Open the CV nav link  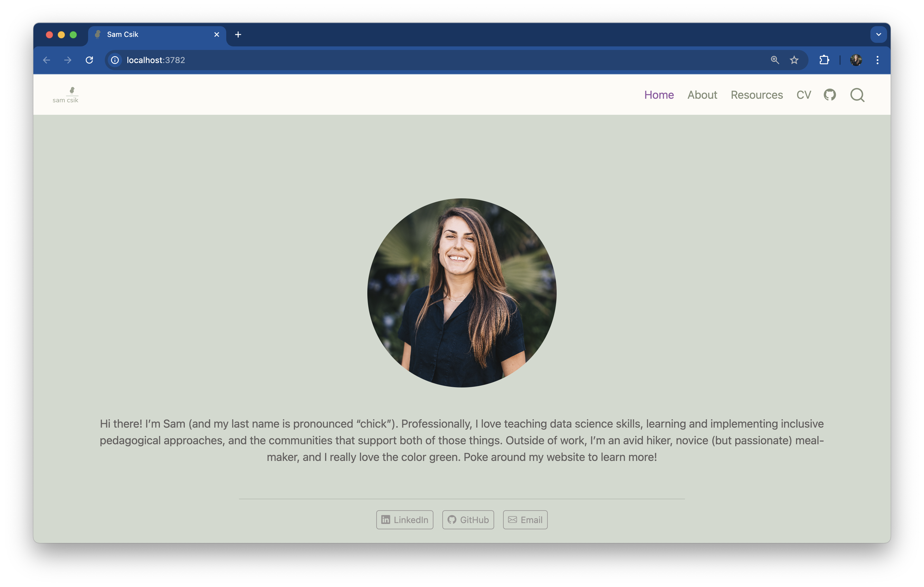(x=803, y=95)
